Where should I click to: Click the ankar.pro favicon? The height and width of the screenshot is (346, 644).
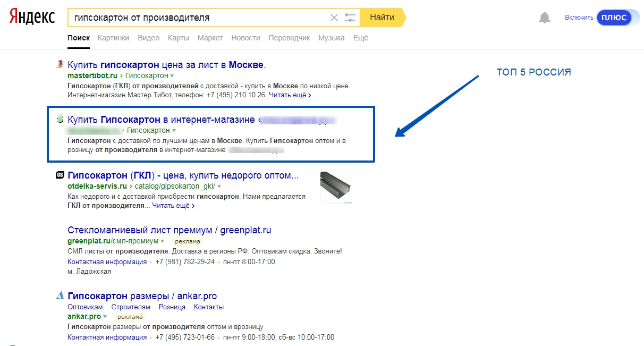point(60,296)
